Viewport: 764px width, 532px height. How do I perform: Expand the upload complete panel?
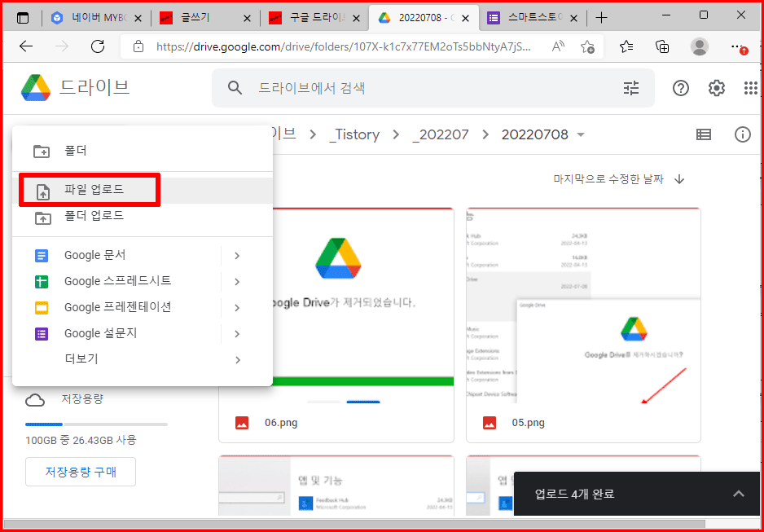(x=739, y=494)
